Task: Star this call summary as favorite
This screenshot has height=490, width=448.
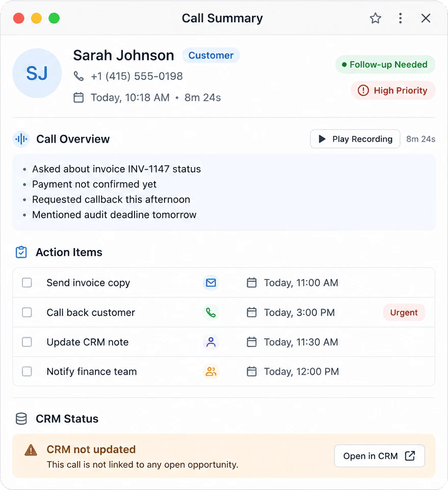Action: [375, 18]
